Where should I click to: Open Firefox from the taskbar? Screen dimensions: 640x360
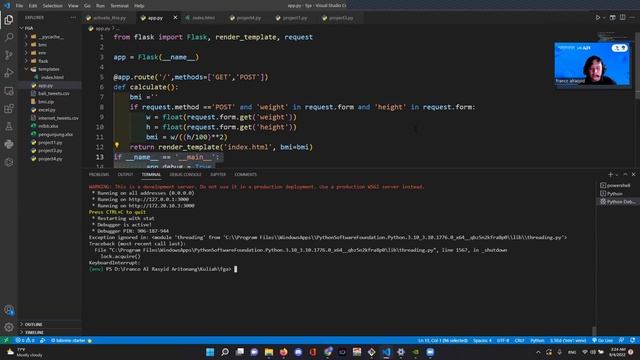[x=283, y=352]
